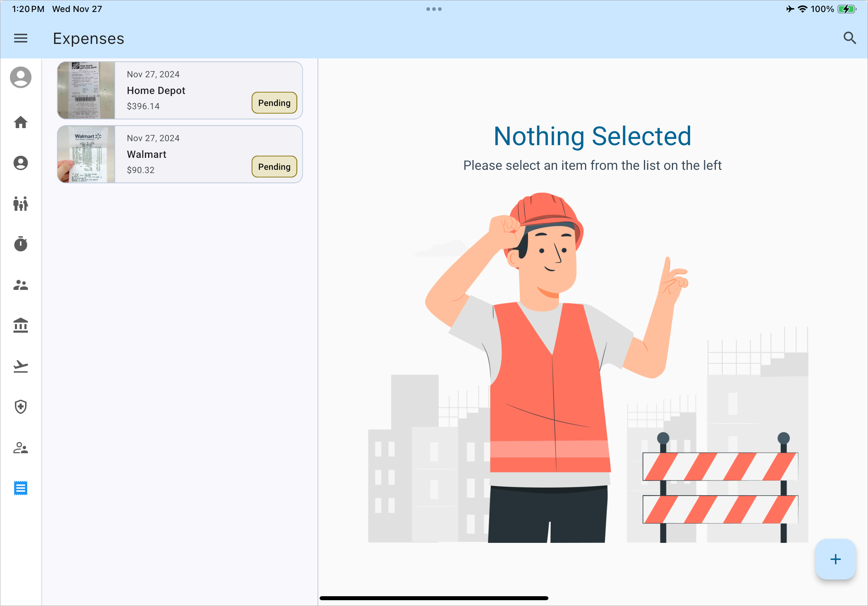
Task: Open the client management section
Action: point(21,448)
